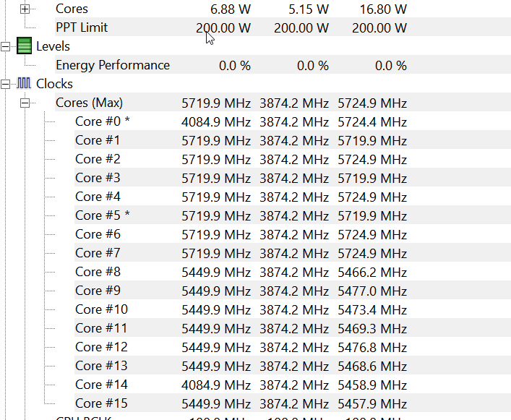The width and height of the screenshot is (511, 420).
Task: Collapse the Clocks section
Action: pyautogui.click(x=7, y=84)
